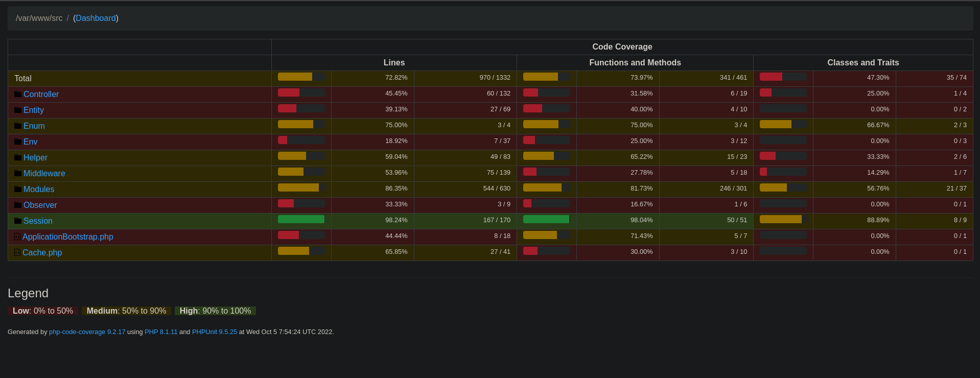980x378 pixels.
Task: Click the Total lines coverage progress bar
Action: [x=301, y=77]
